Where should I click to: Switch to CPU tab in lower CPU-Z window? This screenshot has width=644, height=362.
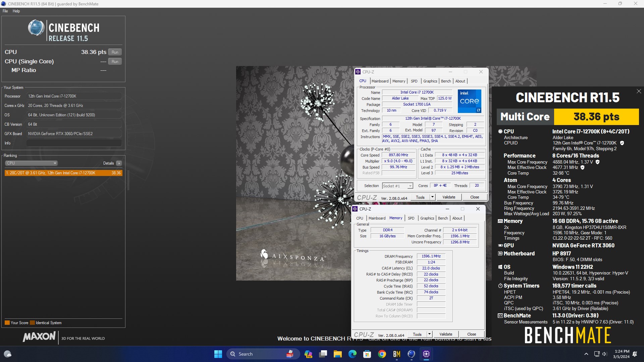(x=360, y=218)
